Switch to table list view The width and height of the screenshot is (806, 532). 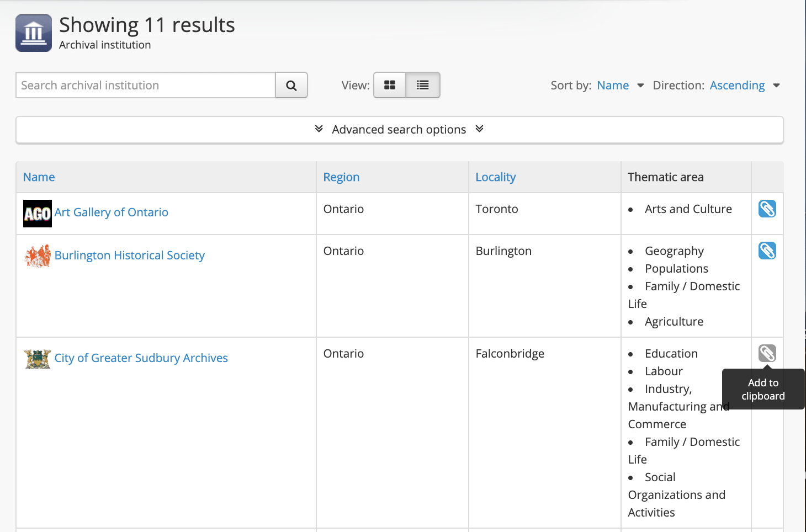(423, 85)
